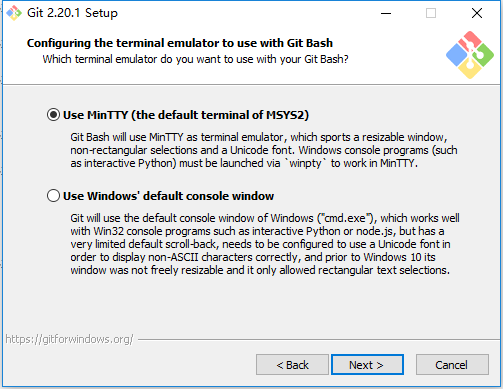
Task: Click the greyed-out maximize window button
Action: (x=431, y=13)
